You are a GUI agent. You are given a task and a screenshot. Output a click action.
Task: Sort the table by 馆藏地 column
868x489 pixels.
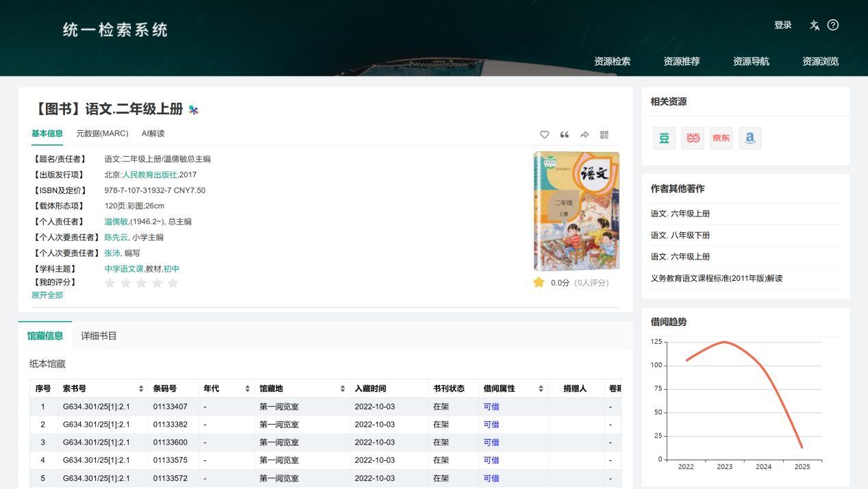(343, 389)
